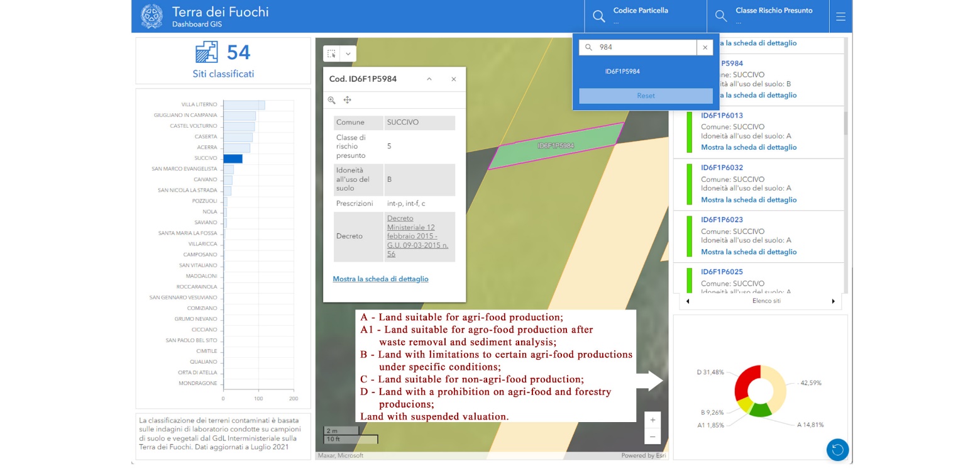Click the Codice Particella search magnifier icon
The height and width of the screenshot is (468, 980).
pyautogui.click(x=598, y=17)
